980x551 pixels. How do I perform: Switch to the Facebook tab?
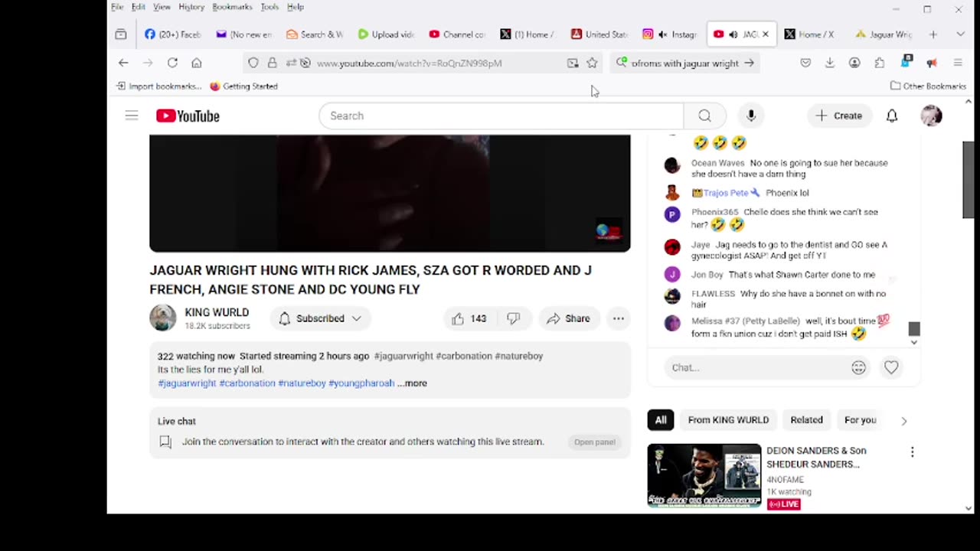coord(172,34)
